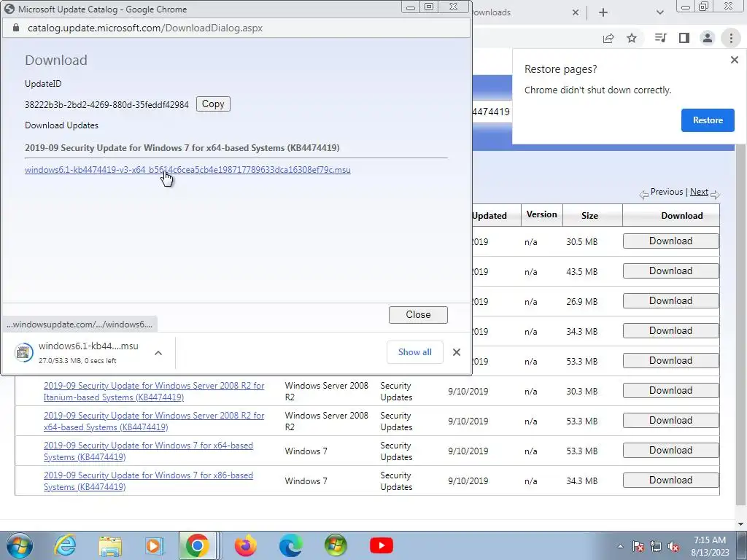Download Windows Server 2008 R2 x64-based update
Viewport: 747px width, 560px height.
click(671, 421)
